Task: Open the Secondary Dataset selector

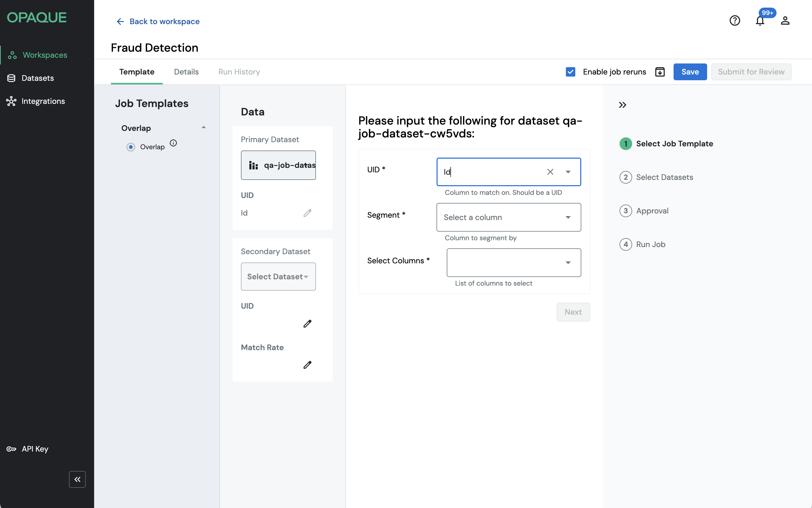Action: coord(278,276)
